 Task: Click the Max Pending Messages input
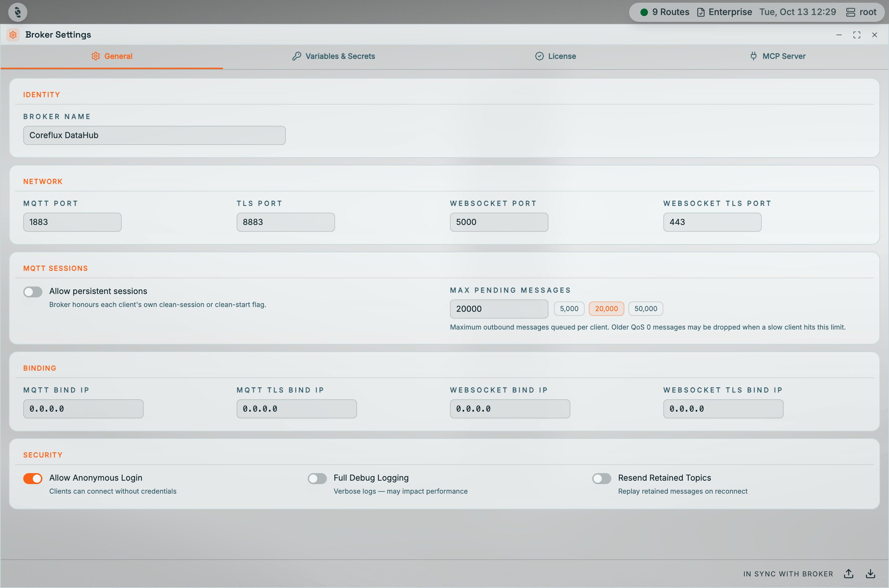tap(499, 309)
